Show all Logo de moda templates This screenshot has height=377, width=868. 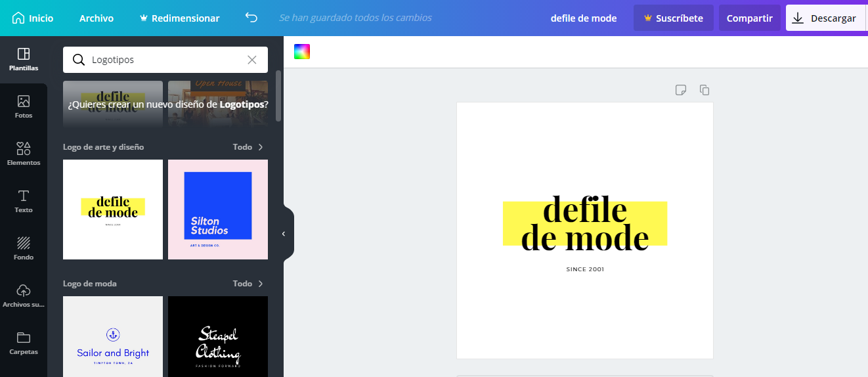[x=248, y=284]
